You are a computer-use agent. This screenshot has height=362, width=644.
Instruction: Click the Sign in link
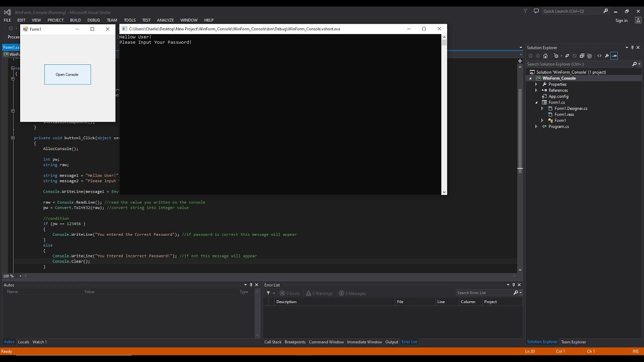coord(621,21)
